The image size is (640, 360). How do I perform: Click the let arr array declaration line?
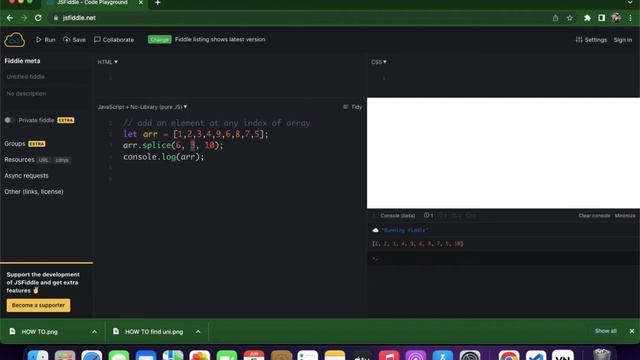coord(196,134)
